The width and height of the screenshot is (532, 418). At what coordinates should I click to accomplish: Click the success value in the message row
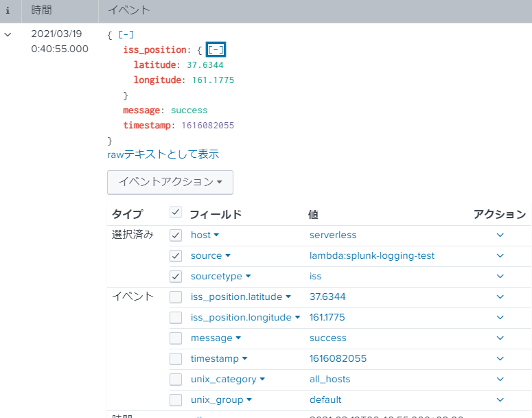(327, 338)
